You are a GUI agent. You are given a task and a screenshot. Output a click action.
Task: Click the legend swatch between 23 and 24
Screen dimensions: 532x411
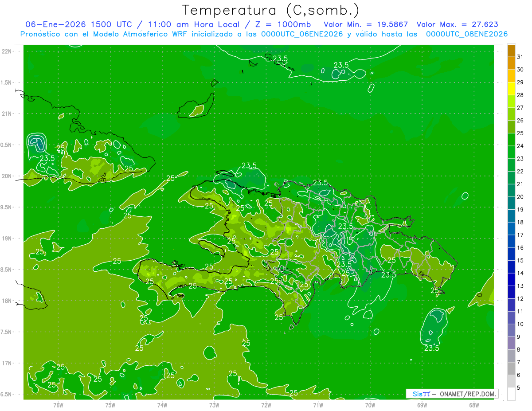pos(511,153)
